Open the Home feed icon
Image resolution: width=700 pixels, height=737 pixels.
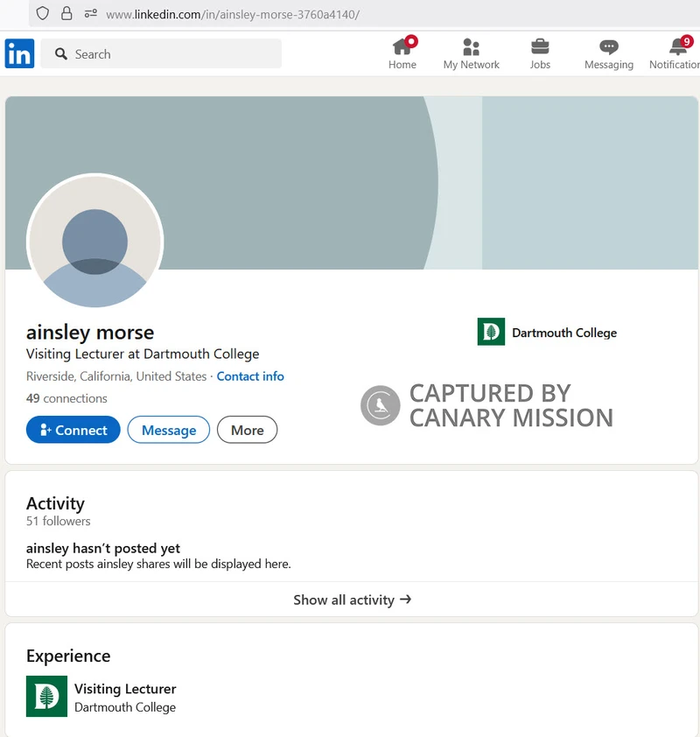402,47
